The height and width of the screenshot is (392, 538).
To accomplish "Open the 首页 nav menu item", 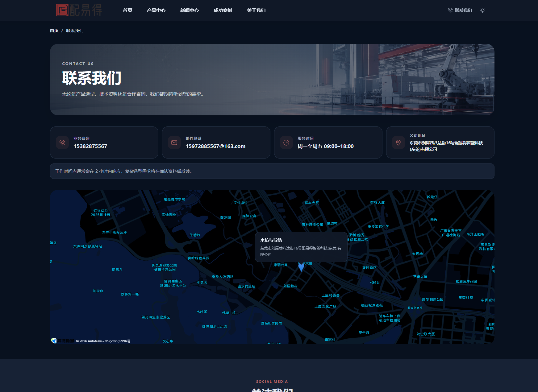I will (127, 10).
